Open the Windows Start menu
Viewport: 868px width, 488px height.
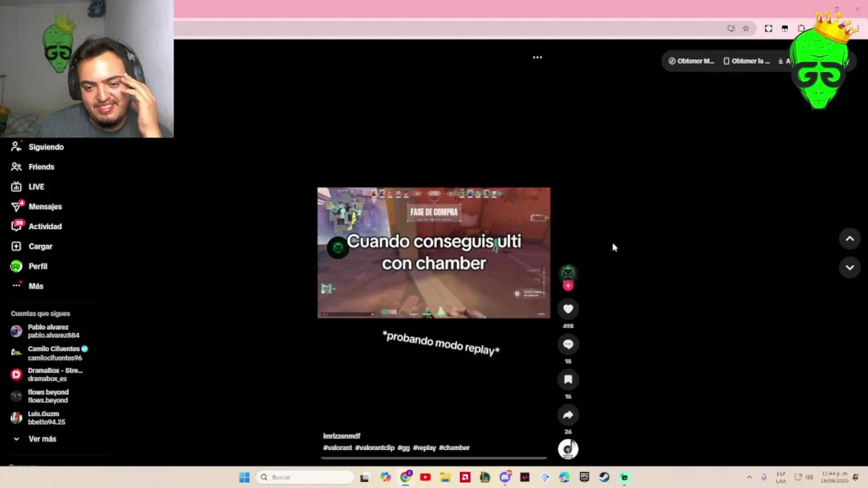244,477
